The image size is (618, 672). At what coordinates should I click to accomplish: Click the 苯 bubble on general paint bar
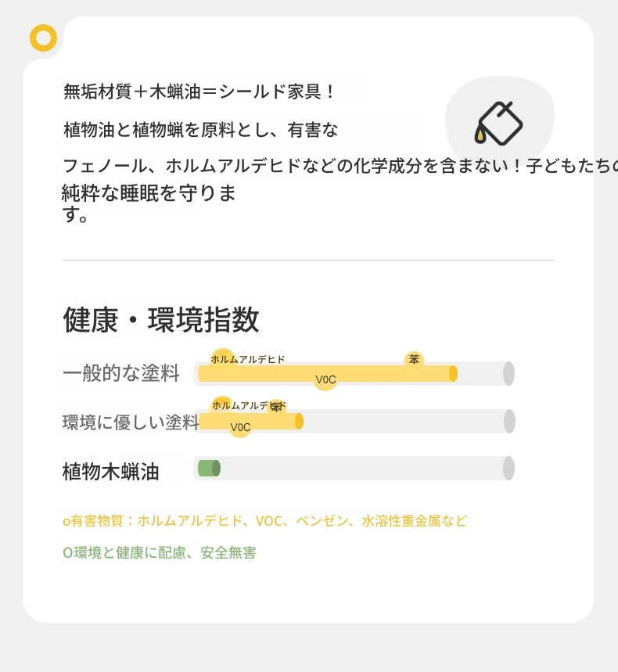(414, 360)
